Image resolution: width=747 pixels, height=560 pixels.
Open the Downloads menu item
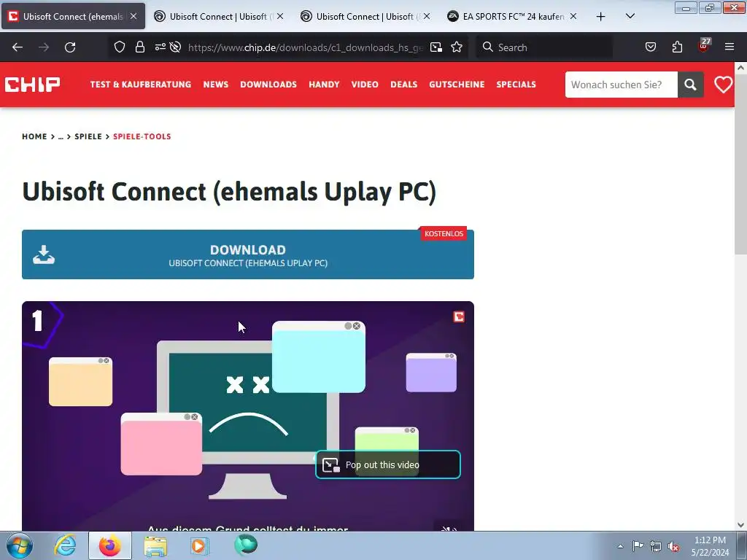(268, 85)
